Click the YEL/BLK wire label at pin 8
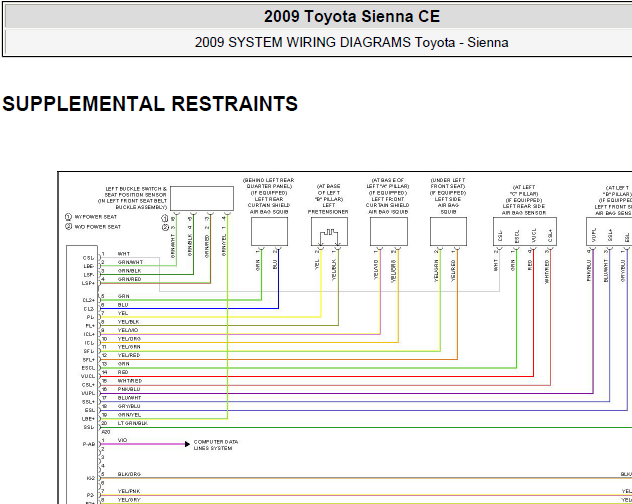 pyautogui.click(x=128, y=322)
